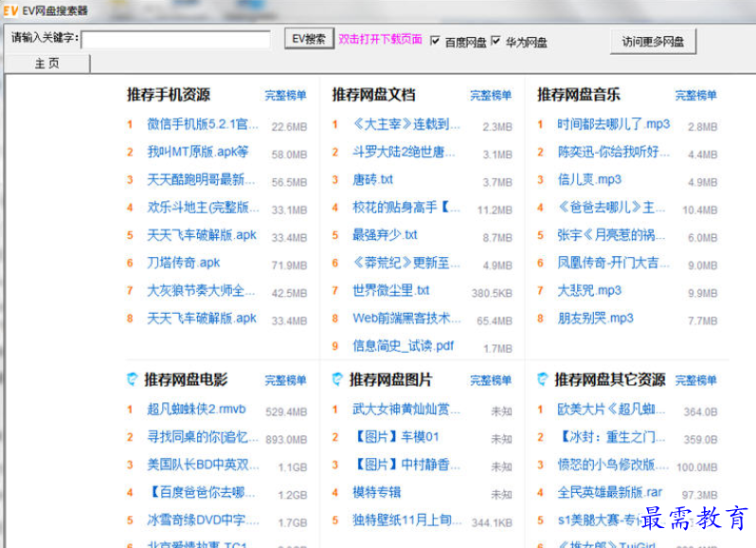The width and height of the screenshot is (756, 548).
Task: Open Web前端黑客技术 link
Action: click(x=406, y=319)
